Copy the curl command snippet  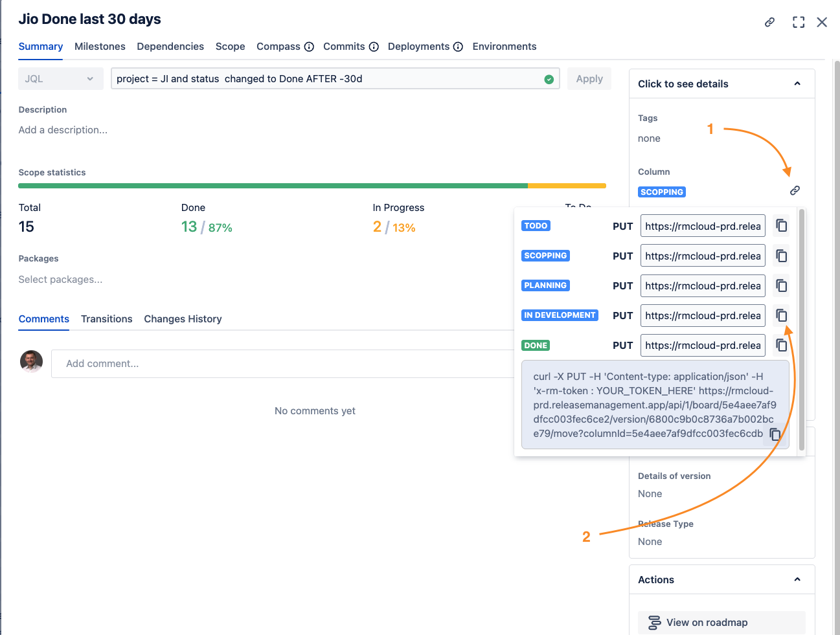click(x=775, y=434)
